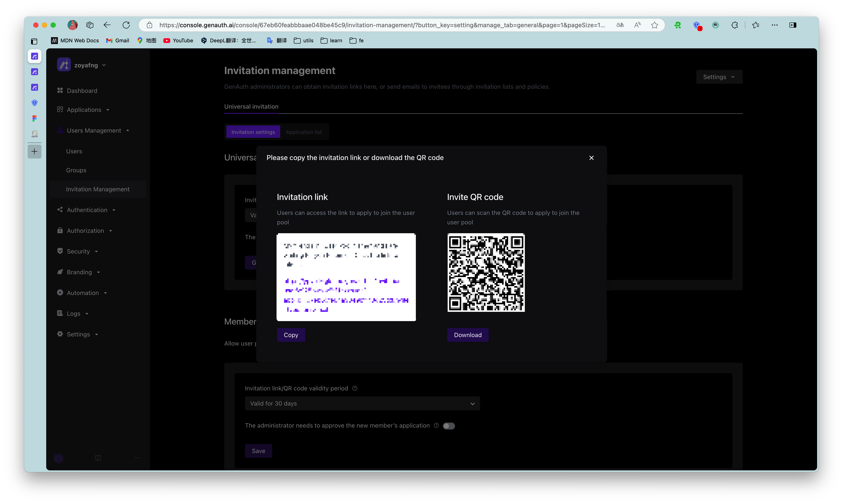Open the browser profile avatar
Image resolution: width=843 pixels, height=504 pixels.
(72, 25)
